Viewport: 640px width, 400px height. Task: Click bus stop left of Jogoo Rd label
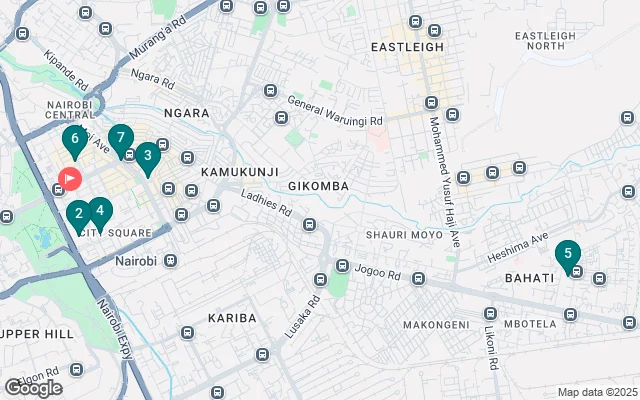tap(342, 266)
